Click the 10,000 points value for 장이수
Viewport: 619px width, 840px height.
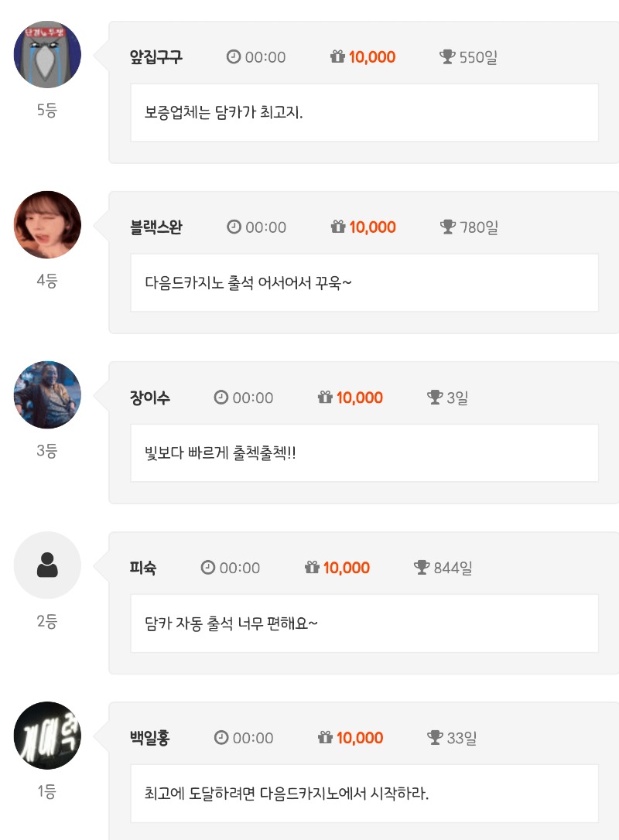360,398
